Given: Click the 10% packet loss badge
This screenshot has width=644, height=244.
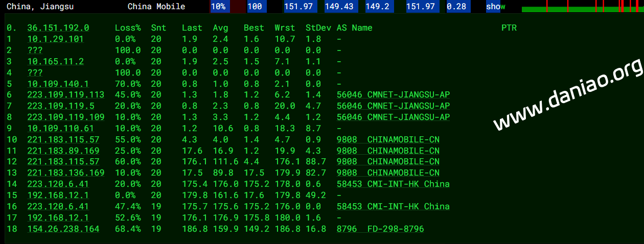Looking at the screenshot, I should click(x=218, y=7).
